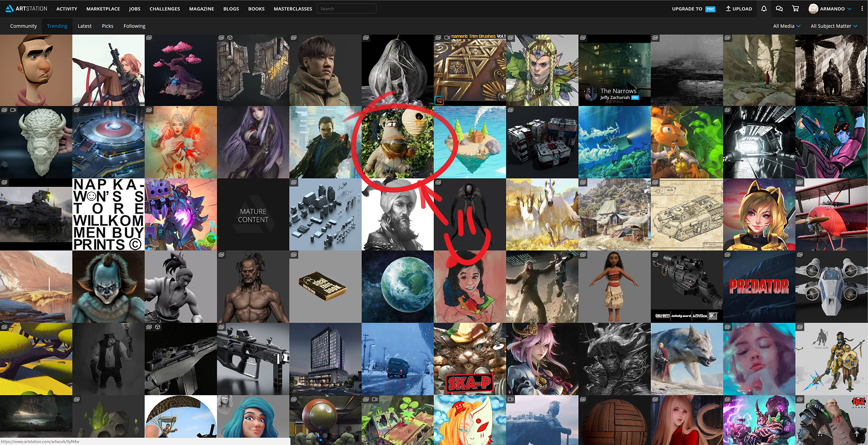Open the blonde cat-ear girl thumbnail
The height and width of the screenshot is (445, 868).
(x=759, y=215)
